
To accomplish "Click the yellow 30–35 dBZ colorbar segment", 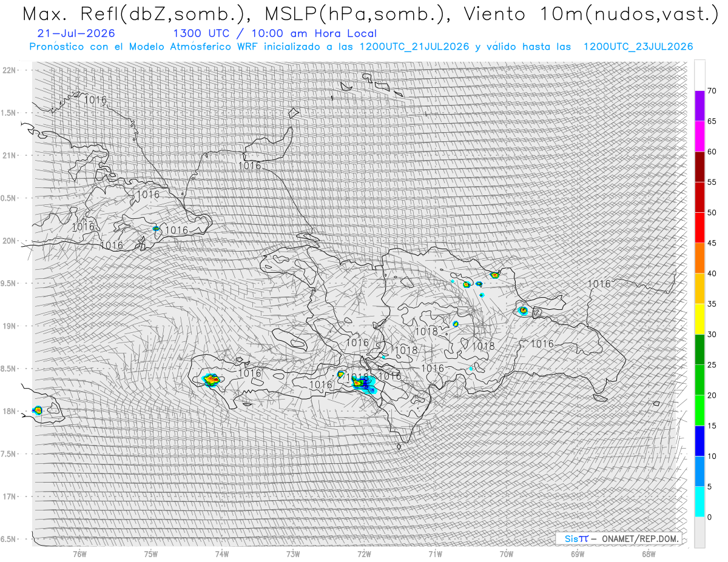I will click(x=699, y=319).
